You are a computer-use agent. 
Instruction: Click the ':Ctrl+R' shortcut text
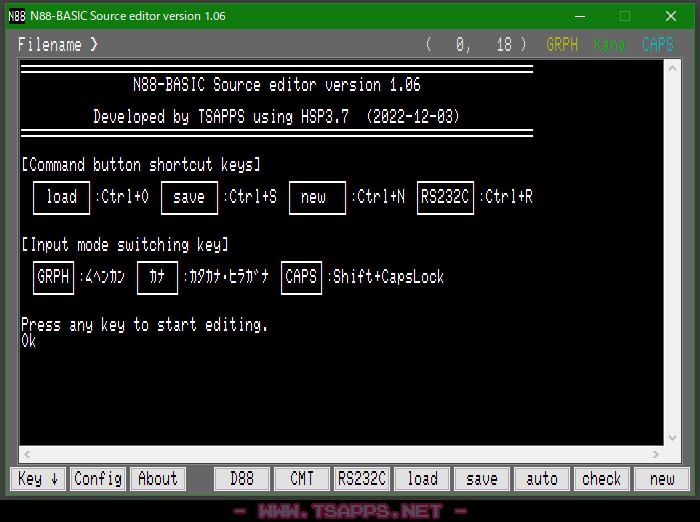[506, 197]
